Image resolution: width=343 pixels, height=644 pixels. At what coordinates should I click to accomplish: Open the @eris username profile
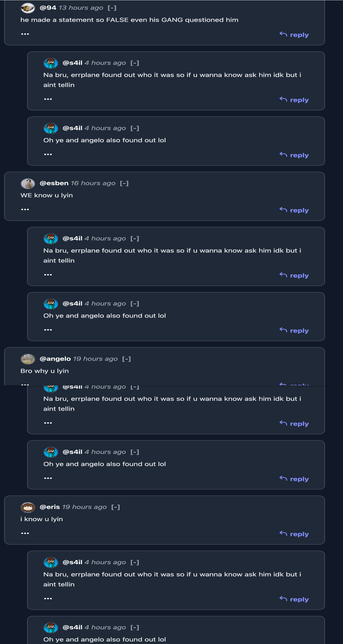(x=50, y=507)
